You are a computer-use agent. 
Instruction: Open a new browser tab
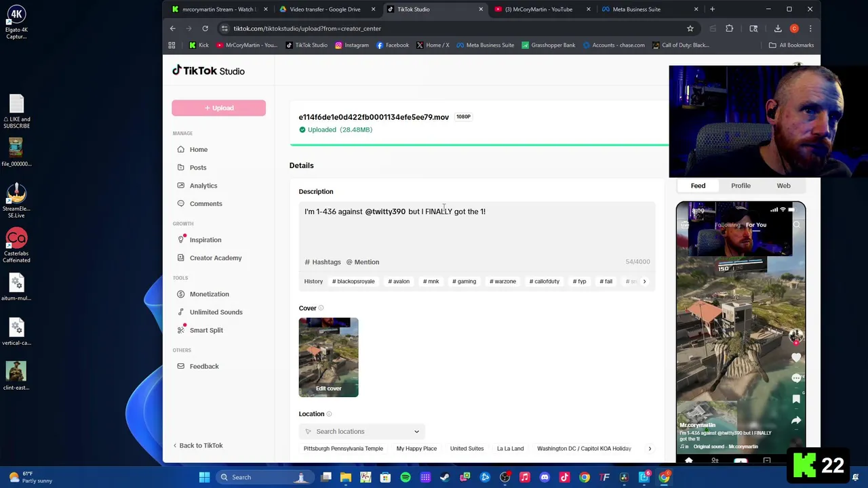(712, 9)
